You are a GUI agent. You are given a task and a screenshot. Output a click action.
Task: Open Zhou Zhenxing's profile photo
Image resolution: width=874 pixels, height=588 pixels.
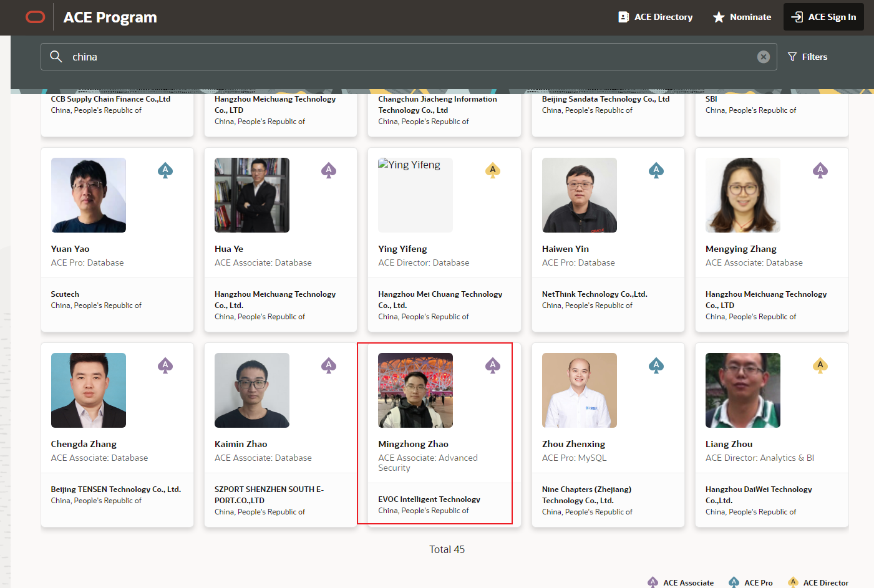(x=579, y=390)
